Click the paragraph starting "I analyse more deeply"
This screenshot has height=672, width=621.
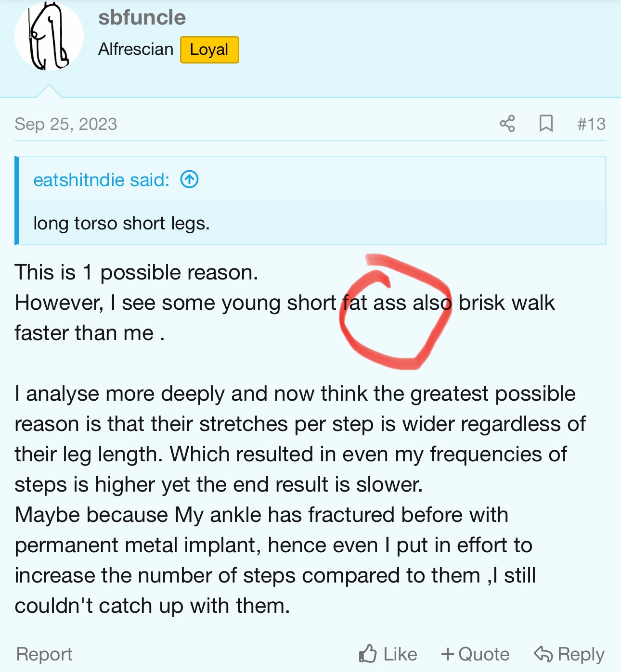point(295,439)
